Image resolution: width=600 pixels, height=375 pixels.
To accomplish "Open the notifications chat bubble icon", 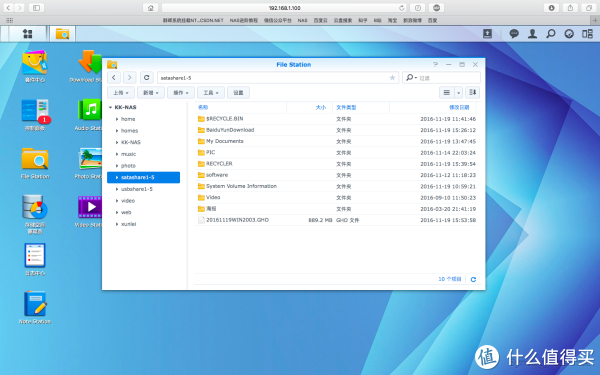I will point(514,34).
